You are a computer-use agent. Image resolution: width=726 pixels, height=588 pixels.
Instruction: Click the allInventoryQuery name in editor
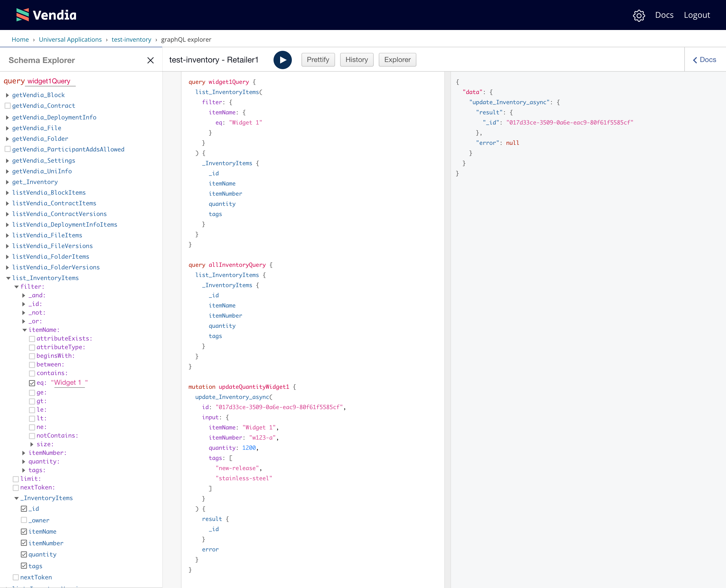pyautogui.click(x=237, y=265)
